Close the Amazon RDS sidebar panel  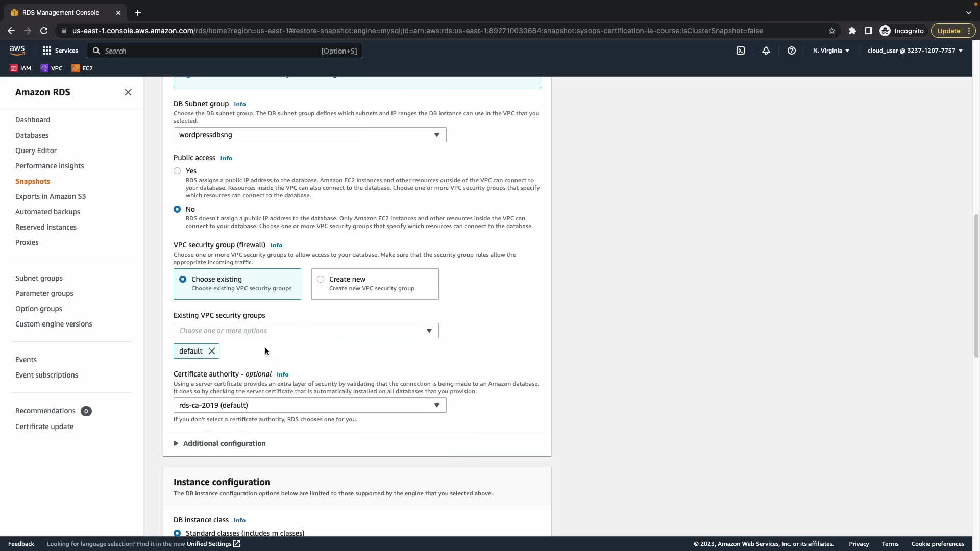coord(128,92)
